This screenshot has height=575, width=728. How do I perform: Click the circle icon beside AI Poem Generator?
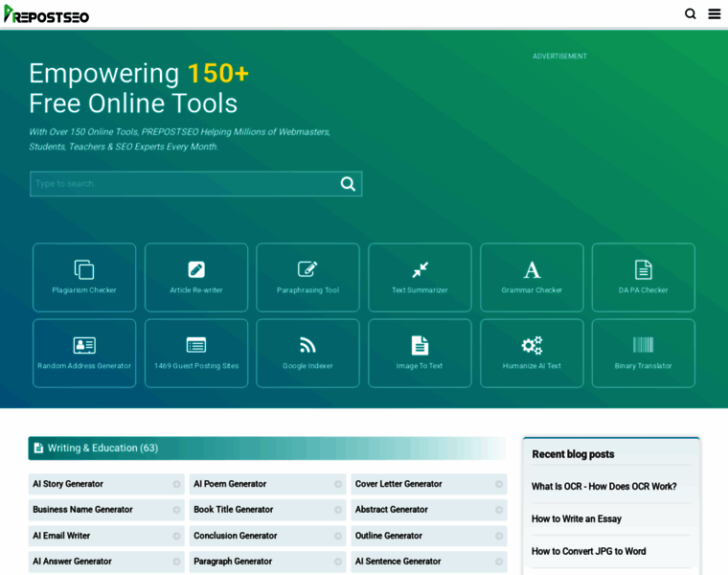tap(338, 484)
